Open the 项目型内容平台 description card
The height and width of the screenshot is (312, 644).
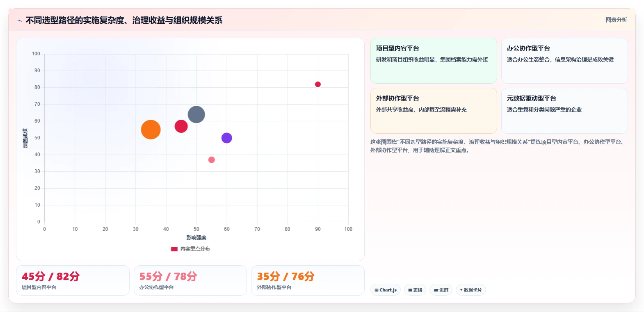click(x=434, y=61)
